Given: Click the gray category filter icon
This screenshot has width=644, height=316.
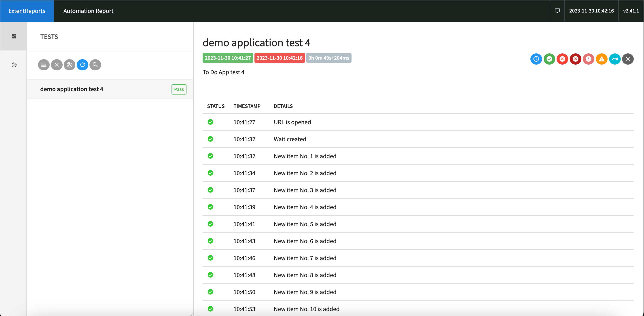Looking at the screenshot, I should pyautogui.click(x=70, y=65).
